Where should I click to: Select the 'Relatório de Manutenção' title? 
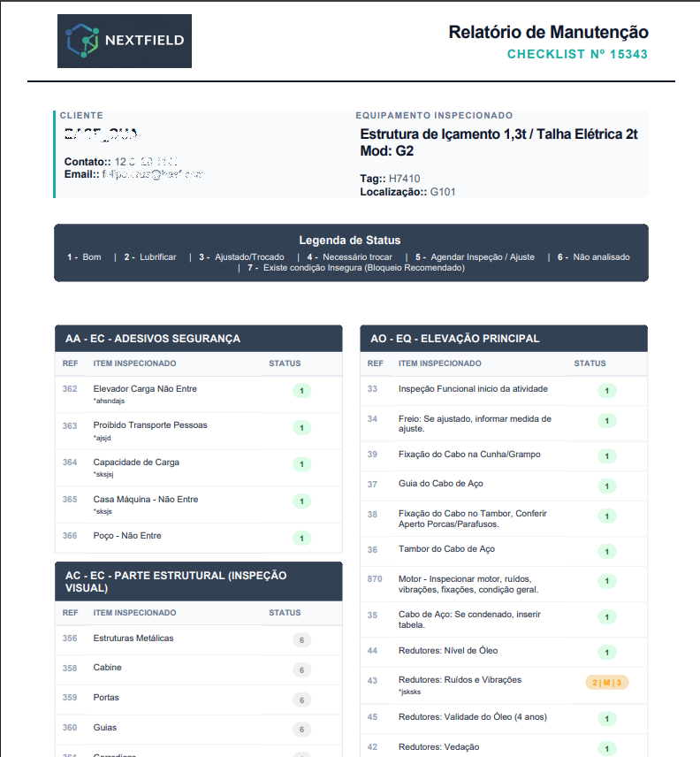pyautogui.click(x=549, y=33)
